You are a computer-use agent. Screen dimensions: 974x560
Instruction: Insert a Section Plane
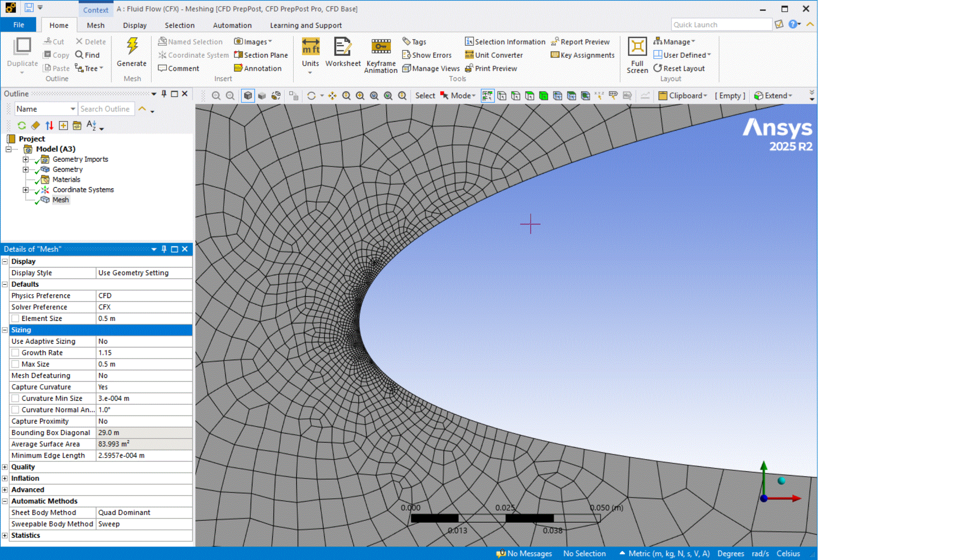tap(261, 55)
